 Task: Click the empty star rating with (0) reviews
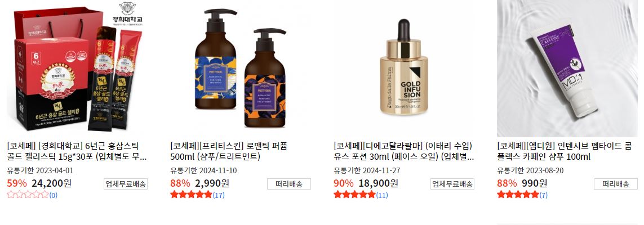pyautogui.click(x=32, y=195)
